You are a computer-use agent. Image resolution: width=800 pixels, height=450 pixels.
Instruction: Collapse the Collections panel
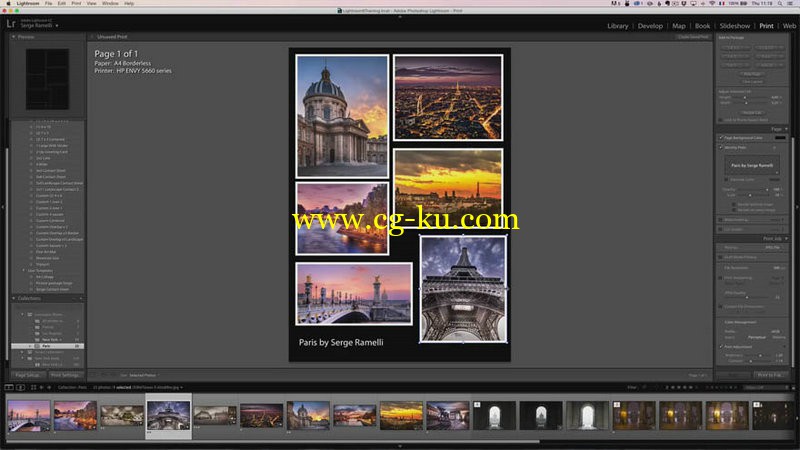click(x=14, y=298)
